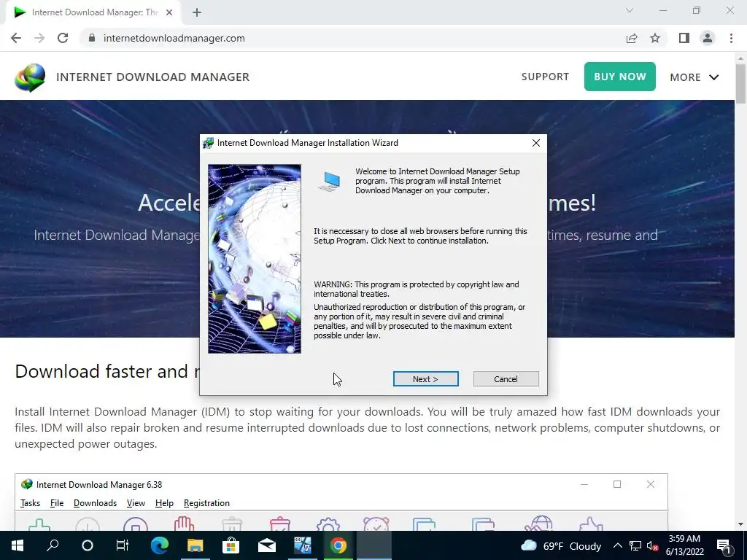747x560 pixels.
Task: Open Windows taskbar search
Action: point(53,545)
